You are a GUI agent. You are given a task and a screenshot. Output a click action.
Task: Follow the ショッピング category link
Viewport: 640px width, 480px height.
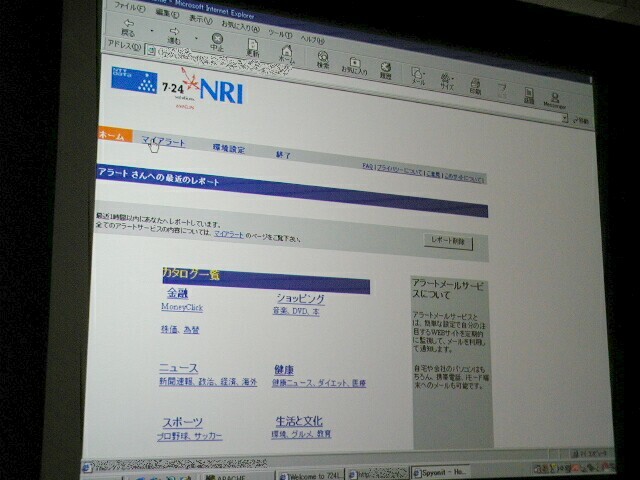(300, 298)
